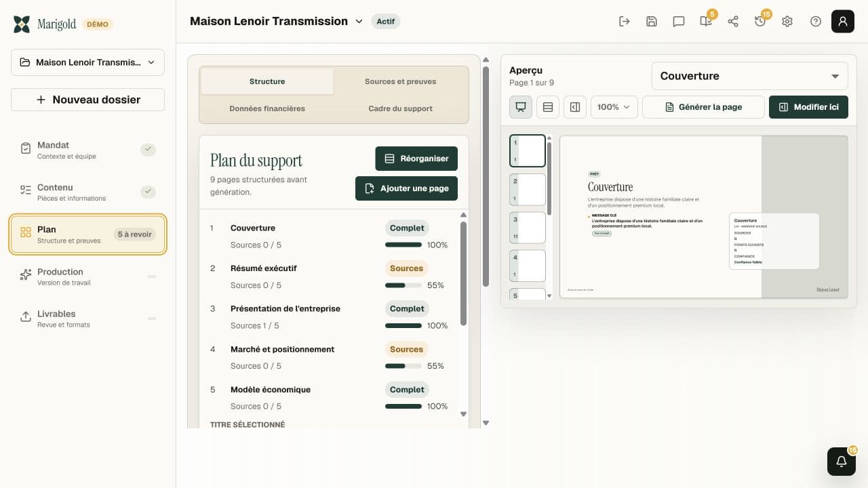Toggle the side panel icon beside the zoom selector
The height and width of the screenshot is (488, 868).
click(575, 107)
